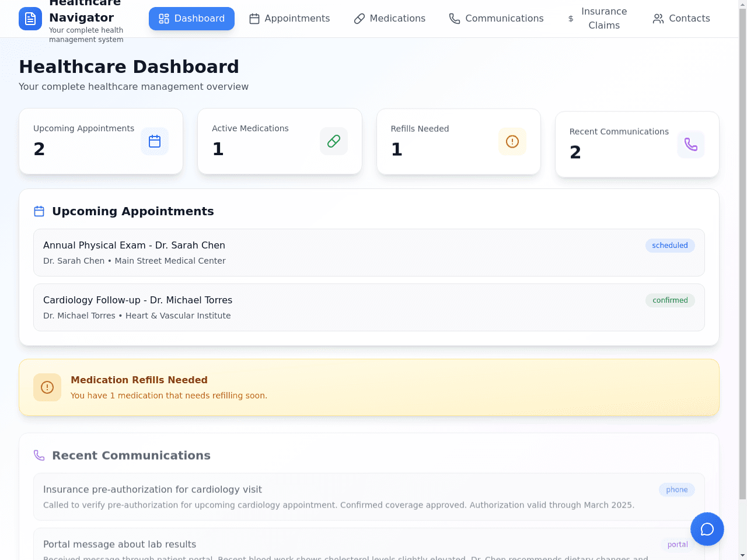Click the calendar icon in Upcoming Appointments card

pos(155,141)
